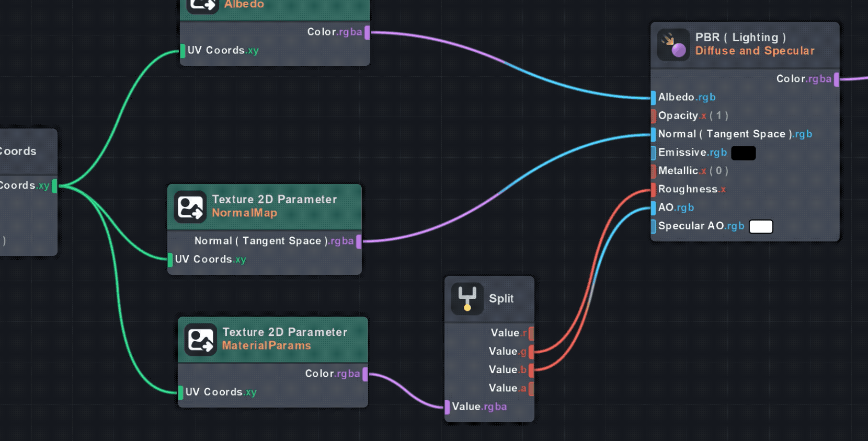Click the Albedo.rgb input port on PBR
The height and width of the screenshot is (441, 868).
click(x=654, y=98)
